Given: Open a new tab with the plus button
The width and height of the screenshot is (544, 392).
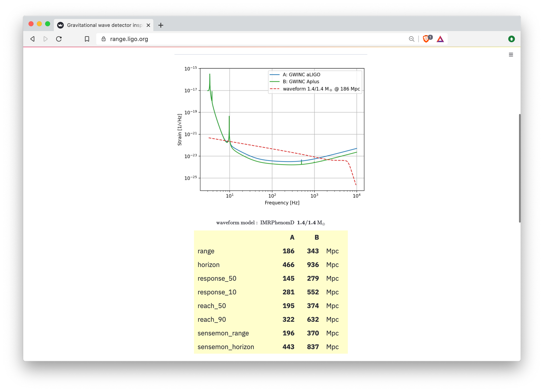Looking at the screenshot, I should pyautogui.click(x=161, y=25).
